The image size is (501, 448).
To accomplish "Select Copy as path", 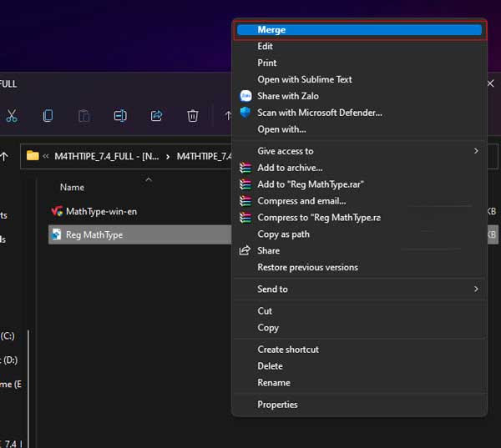I will pyautogui.click(x=359, y=234).
